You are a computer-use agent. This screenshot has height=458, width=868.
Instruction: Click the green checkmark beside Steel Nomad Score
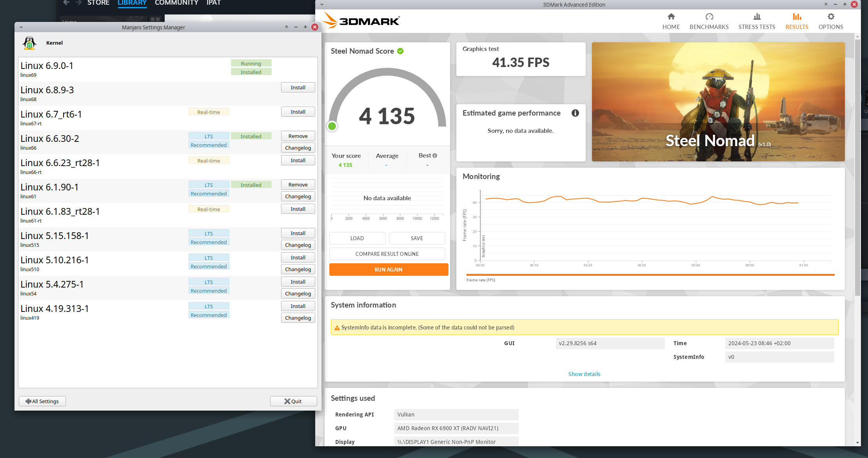400,51
